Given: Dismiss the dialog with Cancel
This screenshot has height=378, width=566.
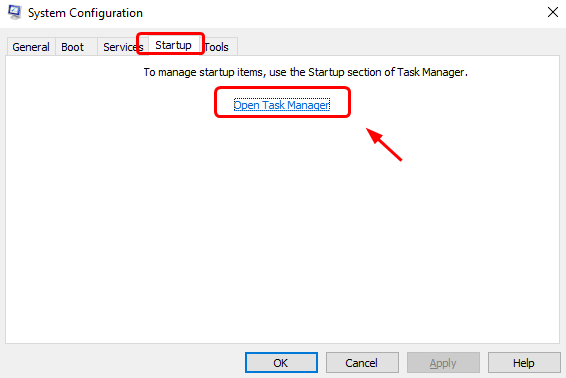Looking at the screenshot, I should (x=362, y=362).
